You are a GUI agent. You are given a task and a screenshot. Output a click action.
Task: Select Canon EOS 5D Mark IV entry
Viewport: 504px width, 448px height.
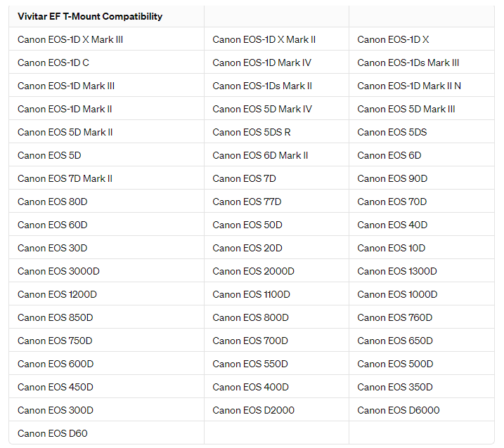(x=262, y=109)
